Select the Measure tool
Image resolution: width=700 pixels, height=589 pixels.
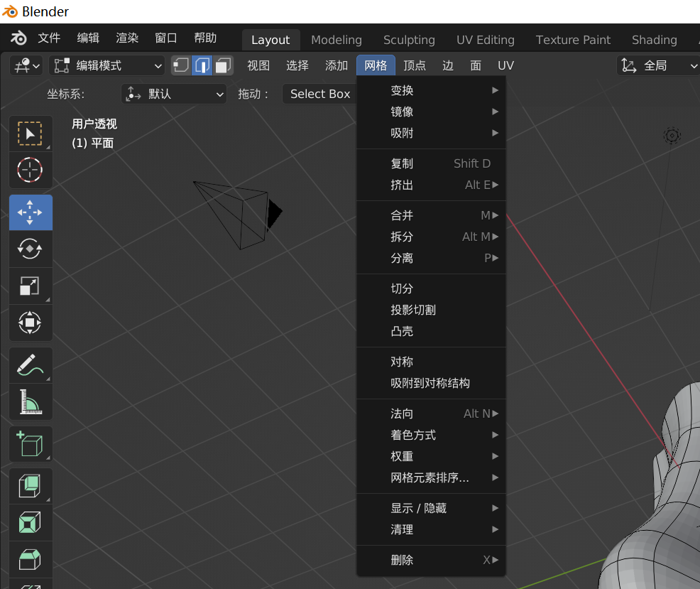pos(30,402)
